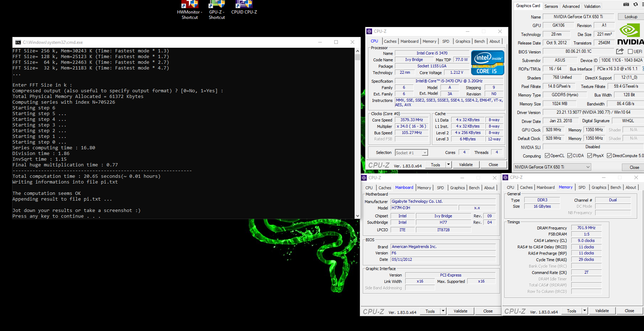Switch to Validation tab in GPU-Z
Screen dimensions: 644x331
click(x=592, y=6)
